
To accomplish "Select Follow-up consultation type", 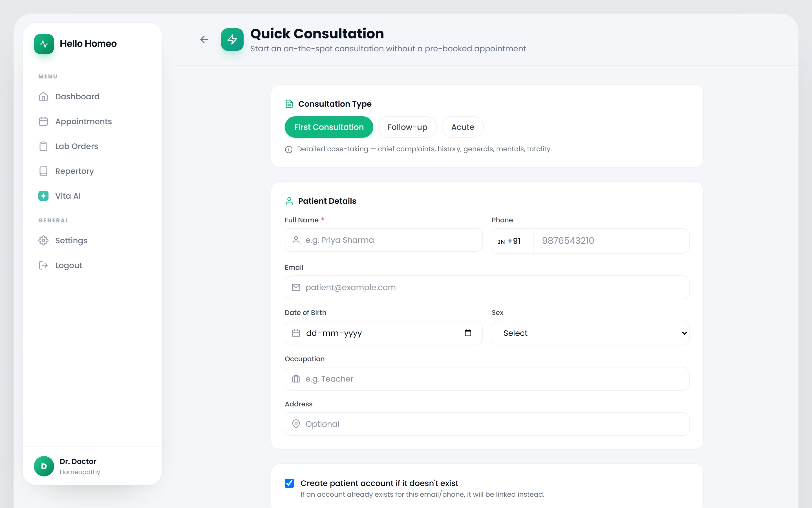I will (407, 127).
